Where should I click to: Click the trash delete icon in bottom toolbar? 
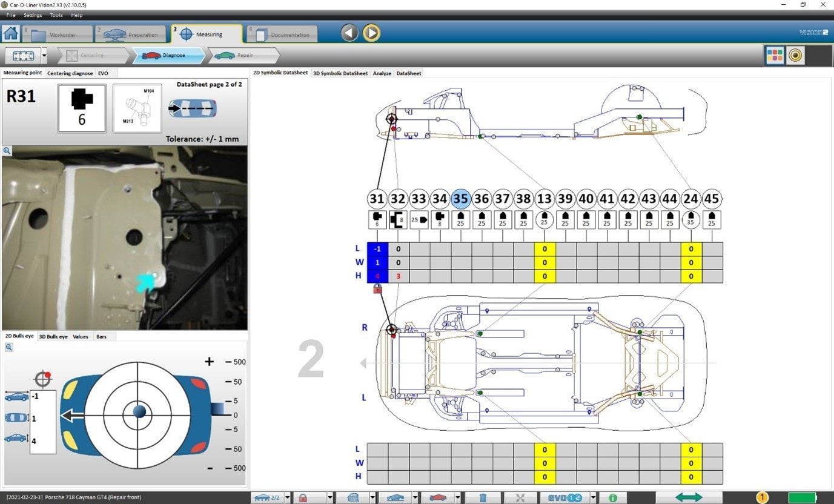[483, 497]
